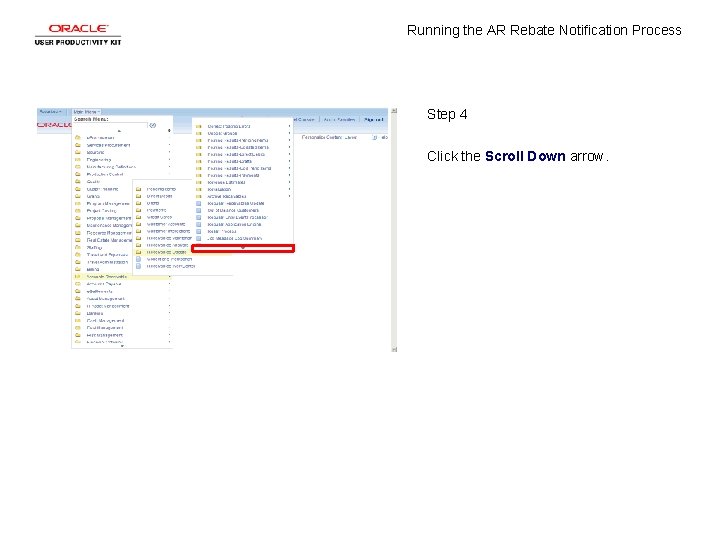Click the Archive Receivables folder icon

click(199, 196)
